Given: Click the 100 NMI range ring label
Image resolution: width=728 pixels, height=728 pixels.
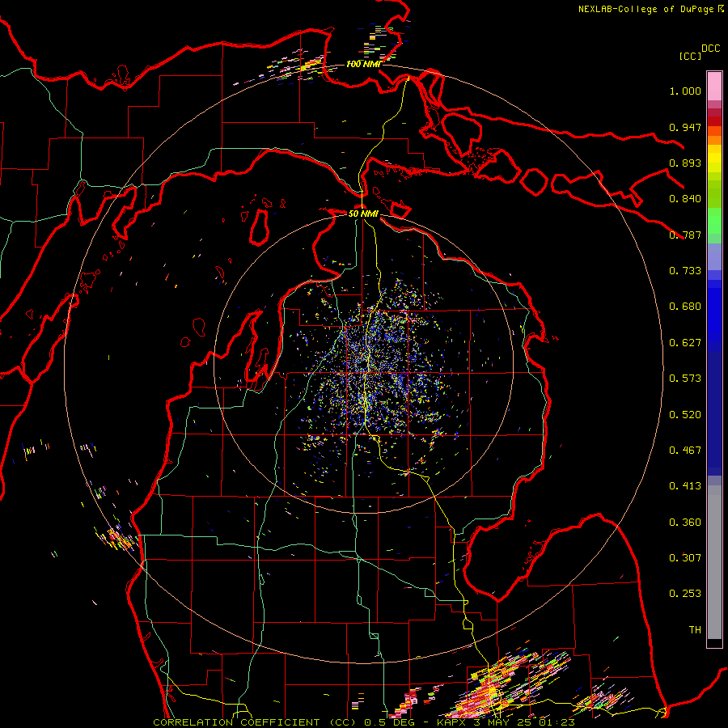Looking at the screenshot, I should 363,64.
